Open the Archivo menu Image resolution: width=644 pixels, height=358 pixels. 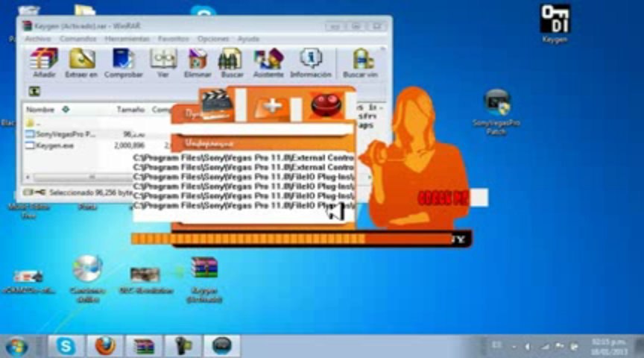coord(38,39)
